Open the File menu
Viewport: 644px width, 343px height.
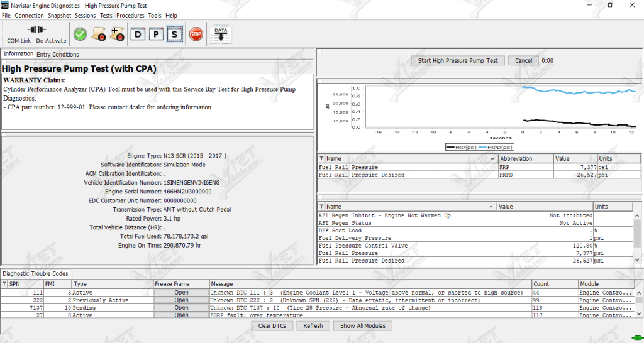click(x=6, y=16)
